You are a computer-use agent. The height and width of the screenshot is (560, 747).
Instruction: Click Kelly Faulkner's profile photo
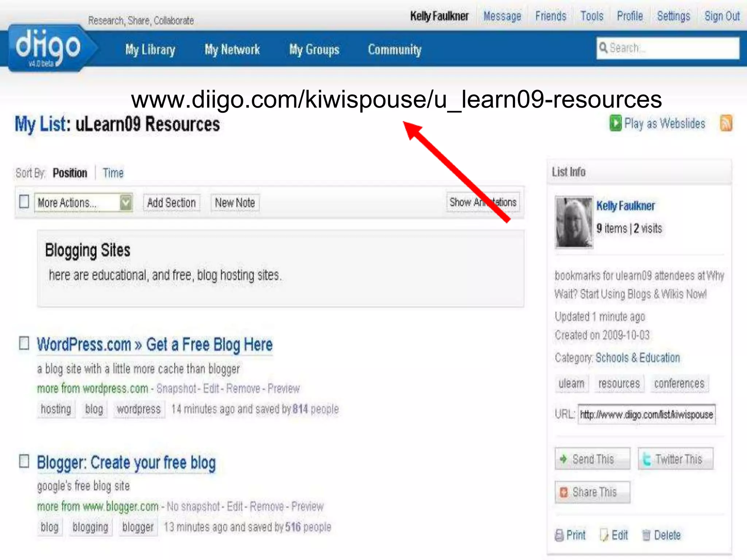pos(574,222)
